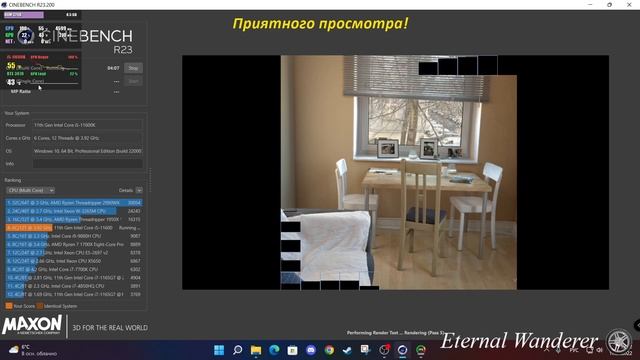Select ranking row Core i7-1165G7 at 2.81 GHz
This screenshot has height=360, width=640.
tap(74, 278)
